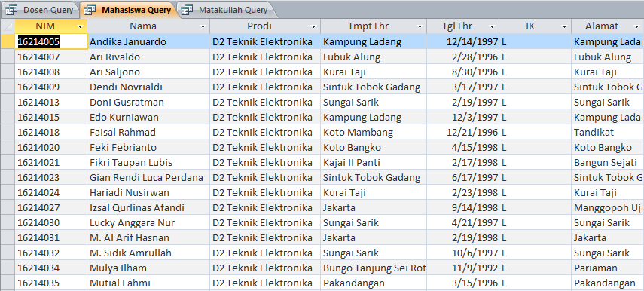Click the NIM cell 16214021
This screenshot has height=291, width=644.
click(51, 162)
